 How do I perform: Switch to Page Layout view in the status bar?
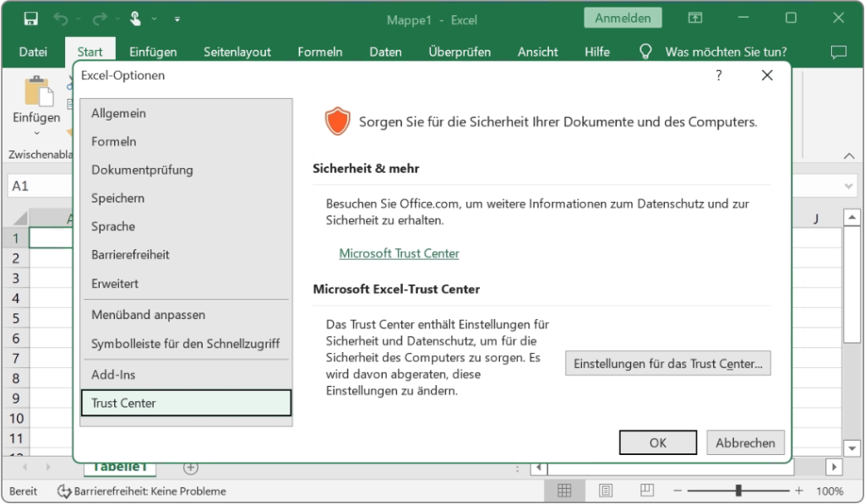(x=605, y=490)
